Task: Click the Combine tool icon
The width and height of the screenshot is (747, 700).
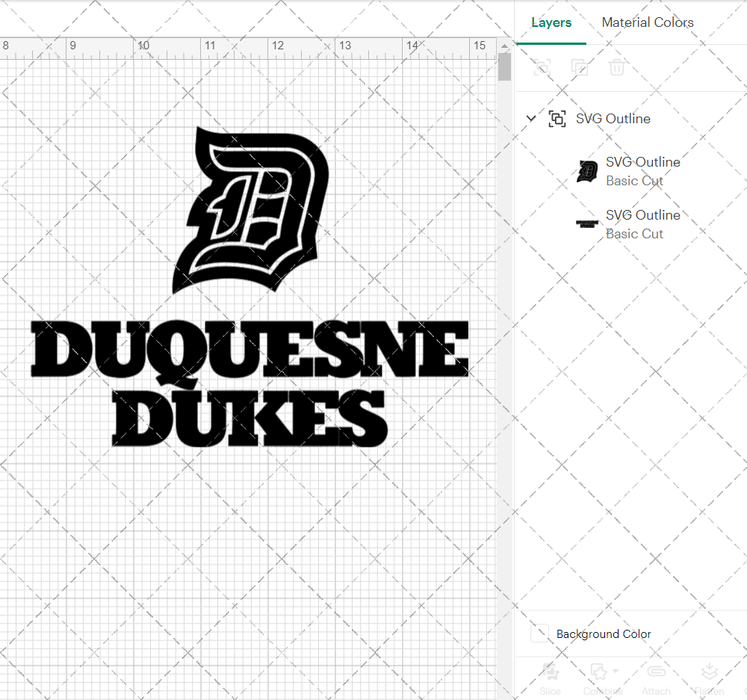Action: pyautogui.click(x=599, y=672)
